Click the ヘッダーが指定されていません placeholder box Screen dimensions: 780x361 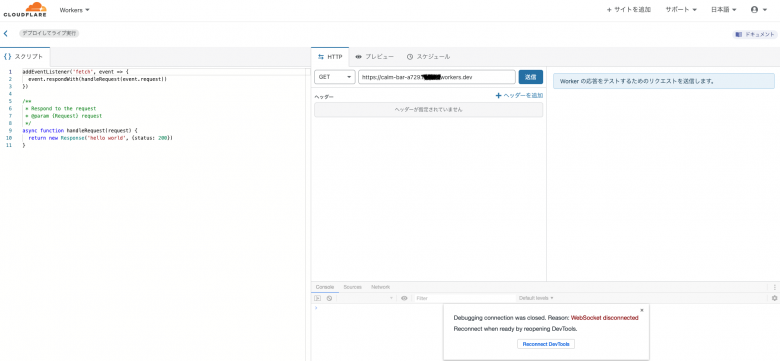click(428, 109)
